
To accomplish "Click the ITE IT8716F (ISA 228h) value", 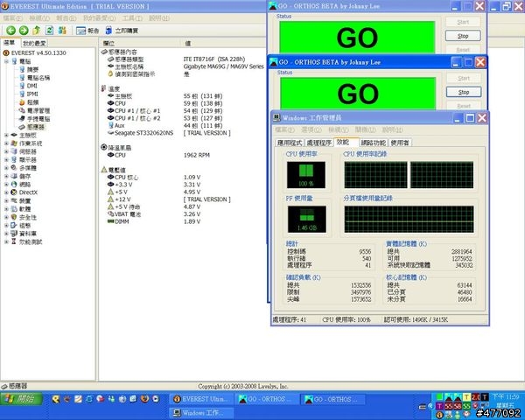I will [214, 59].
